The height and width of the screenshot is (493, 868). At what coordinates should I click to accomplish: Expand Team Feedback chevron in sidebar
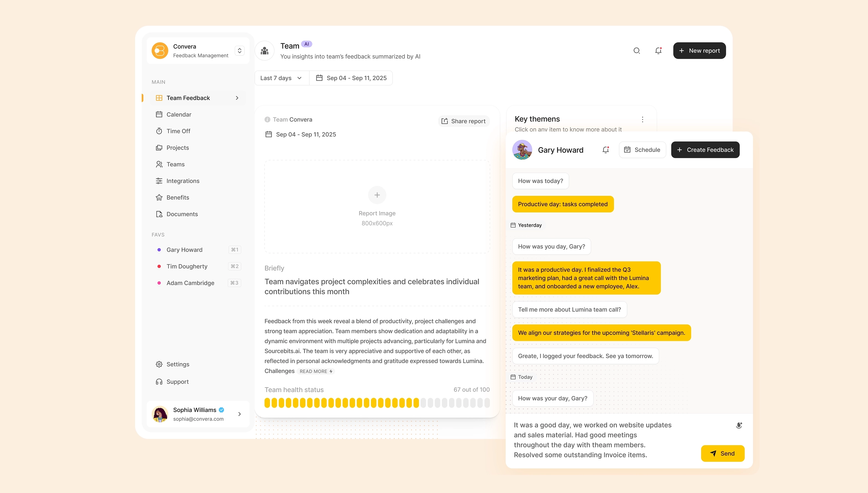pos(237,98)
